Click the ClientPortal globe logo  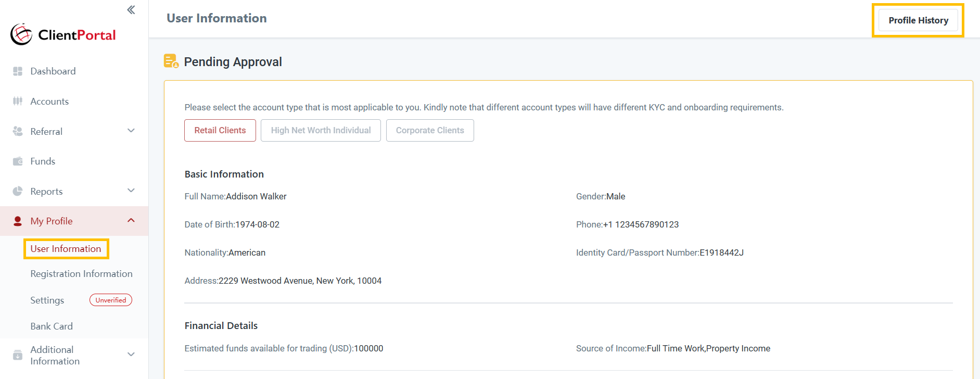pyautogui.click(x=21, y=34)
